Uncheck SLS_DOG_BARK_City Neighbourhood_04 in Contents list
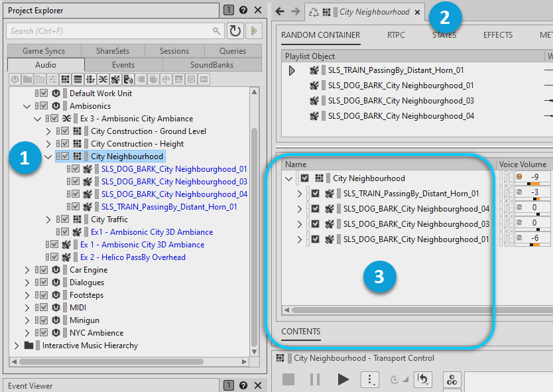This screenshot has width=553, height=392. pos(315,209)
